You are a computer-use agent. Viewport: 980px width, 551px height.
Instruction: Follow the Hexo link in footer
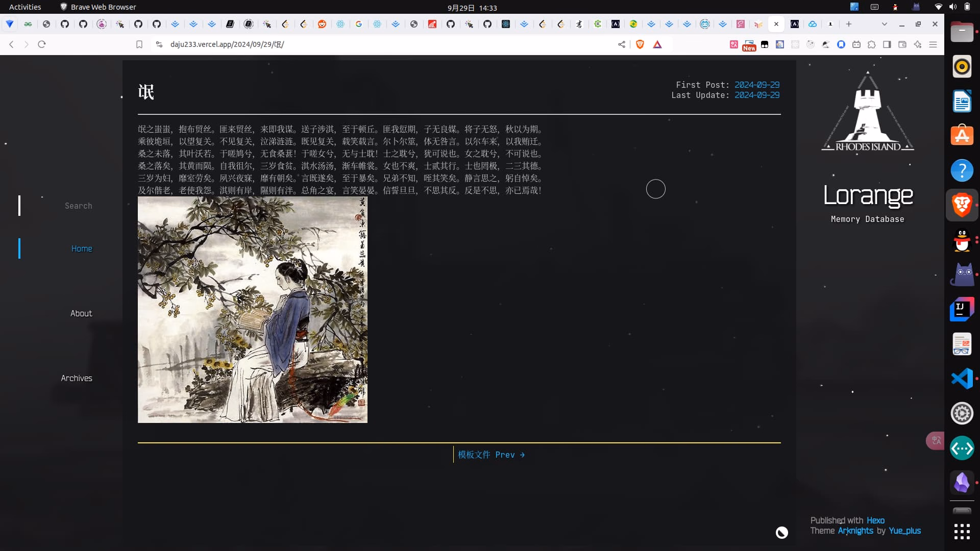[875, 520]
